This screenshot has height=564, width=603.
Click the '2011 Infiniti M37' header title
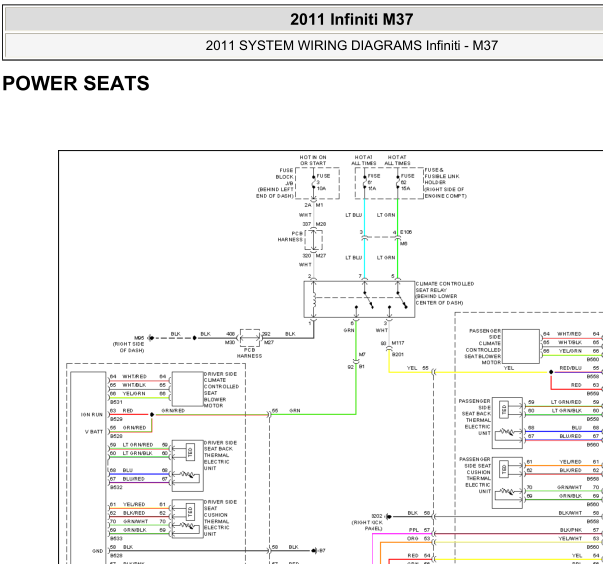pos(351,19)
